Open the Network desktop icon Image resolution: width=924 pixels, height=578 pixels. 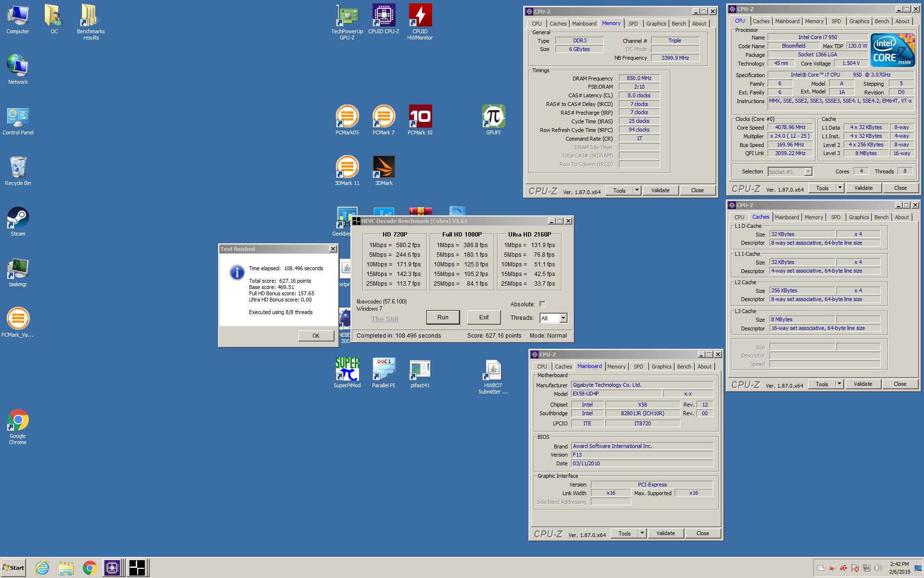coord(18,69)
